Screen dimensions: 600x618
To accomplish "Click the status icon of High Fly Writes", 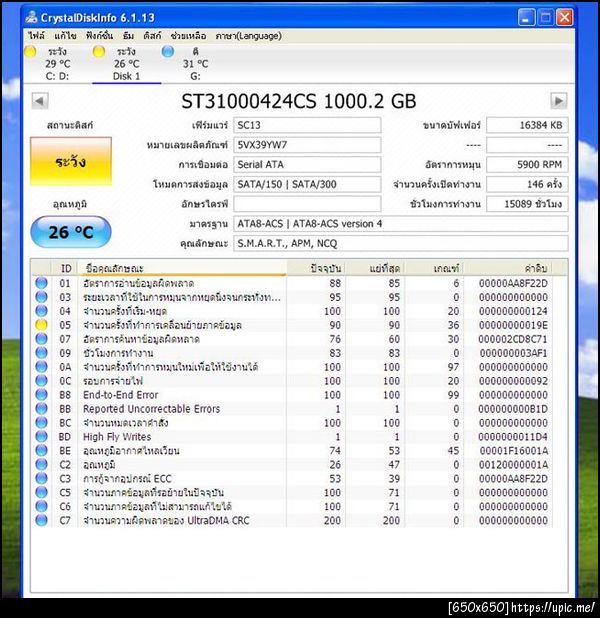I will click(41, 436).
